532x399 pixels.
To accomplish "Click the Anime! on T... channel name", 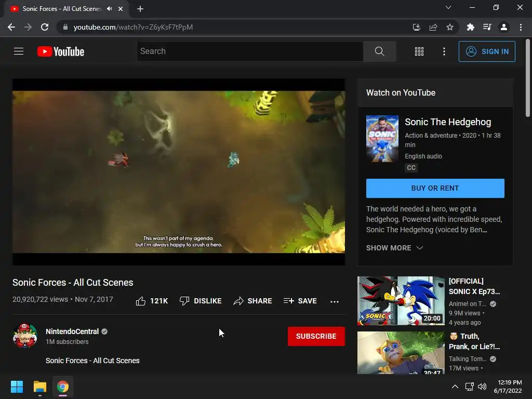I will 467,304.
